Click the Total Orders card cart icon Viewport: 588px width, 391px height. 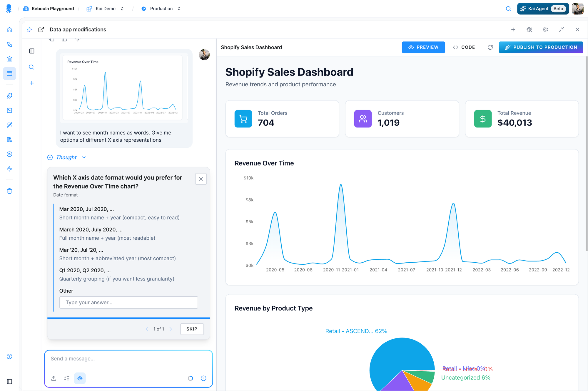pos(243,119)
